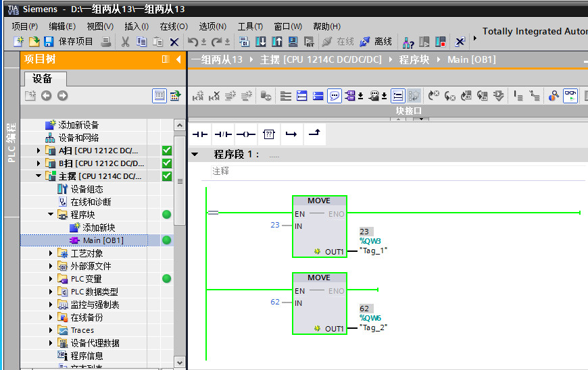Close branch icon in LAD favorites

click(314, 133)
